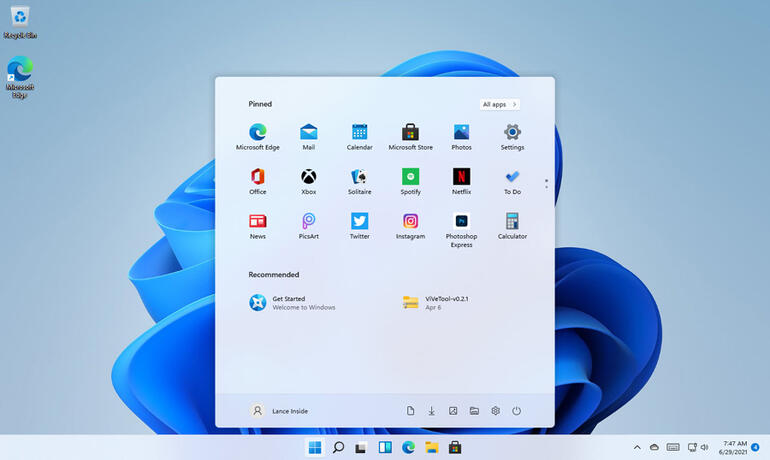770x460 pixels.
Task: Launch PicsArt
Action: [x=308, y=226]
